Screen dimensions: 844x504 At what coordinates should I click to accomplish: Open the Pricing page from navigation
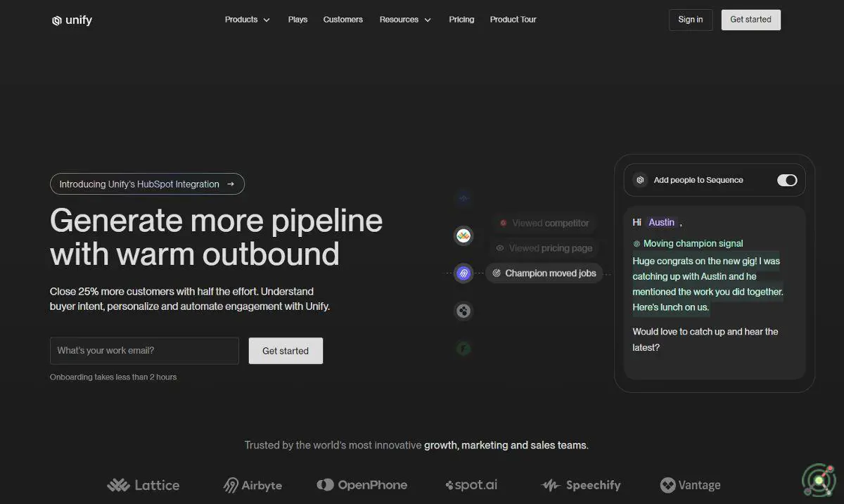(x=461, y=20)
